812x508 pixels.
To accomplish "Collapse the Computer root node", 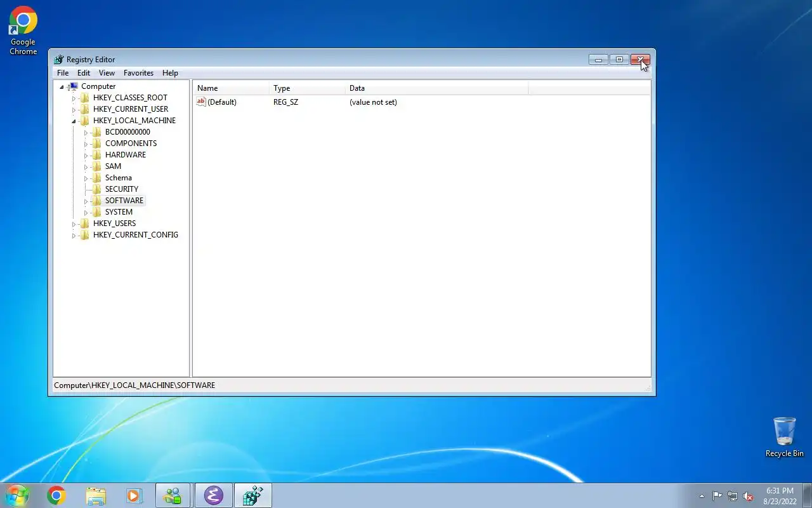I will (62, 86).
